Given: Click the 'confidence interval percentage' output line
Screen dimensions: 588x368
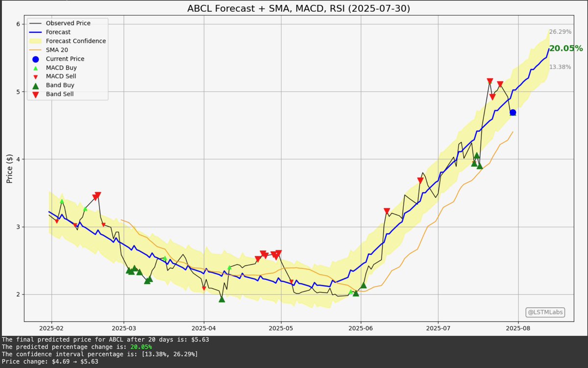Looking at the screenshot, I should pos(100,354).
